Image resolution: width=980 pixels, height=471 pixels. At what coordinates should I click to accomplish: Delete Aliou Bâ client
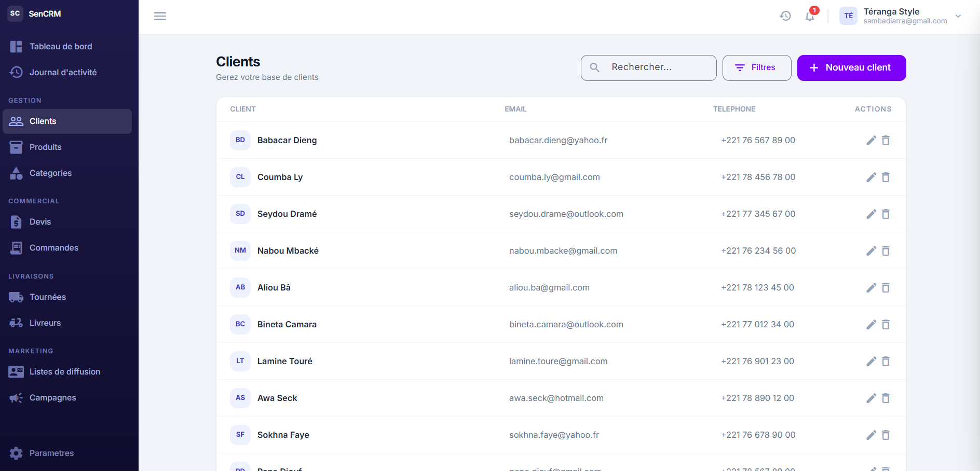[886, 288]
